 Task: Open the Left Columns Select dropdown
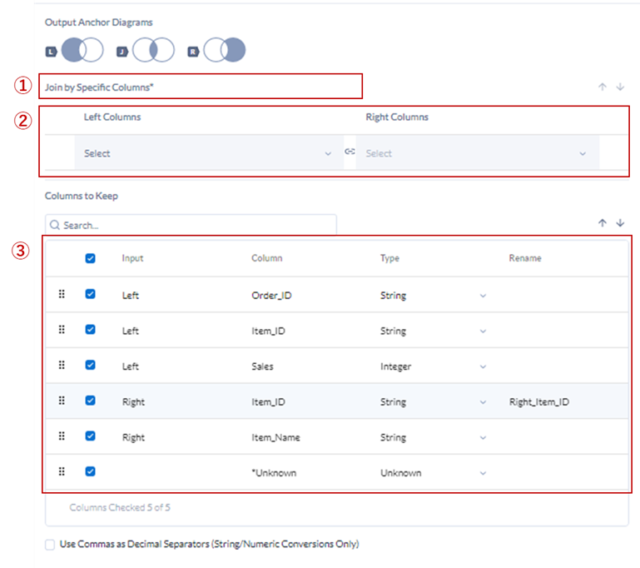[209, 153]
